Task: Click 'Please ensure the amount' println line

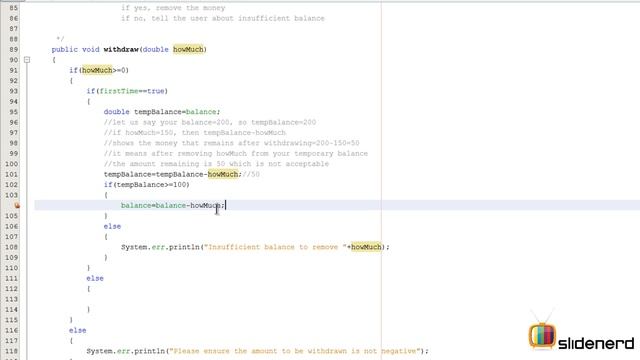Action: (x=258, y=351)
